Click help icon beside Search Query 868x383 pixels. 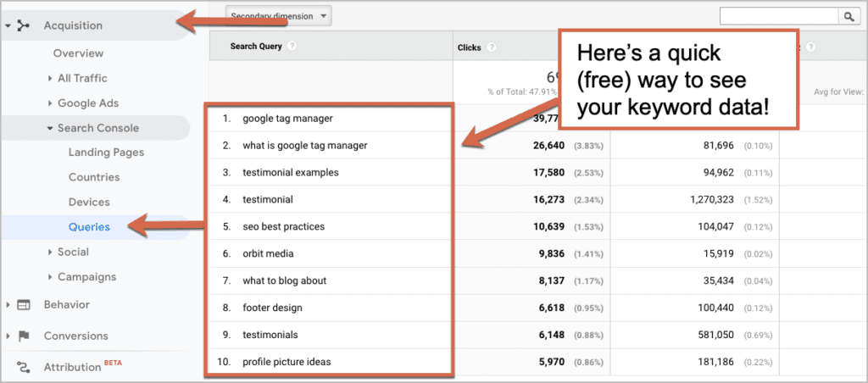292,47
